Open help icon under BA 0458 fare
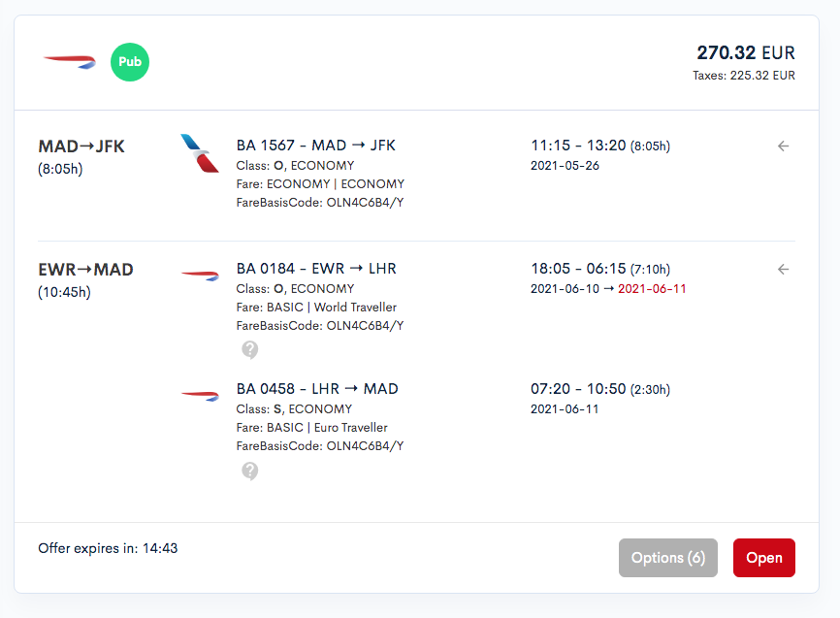This screenshot has height=618, width=840. point(249,471)
